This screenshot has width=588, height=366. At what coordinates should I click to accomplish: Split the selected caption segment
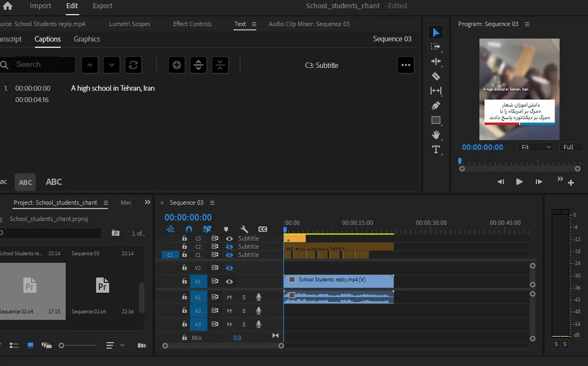(198, 65)
